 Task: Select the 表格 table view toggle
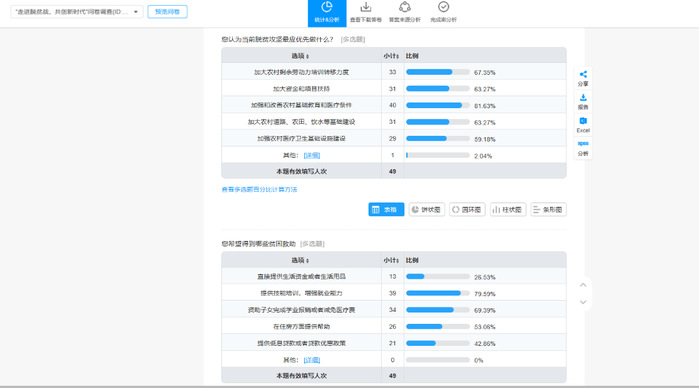click(386, 210)
